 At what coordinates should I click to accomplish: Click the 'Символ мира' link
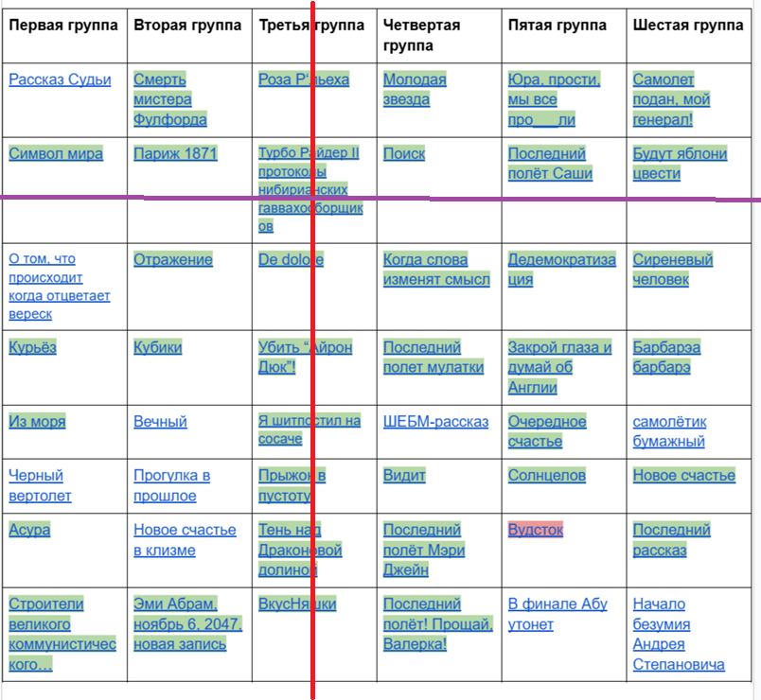(56, 153)
